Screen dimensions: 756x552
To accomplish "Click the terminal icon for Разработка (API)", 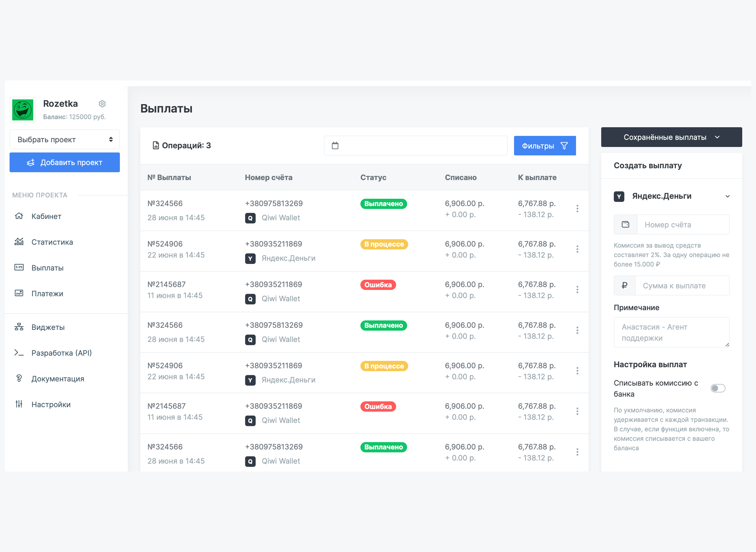I will pyautogui.click(x=19, y=353).
